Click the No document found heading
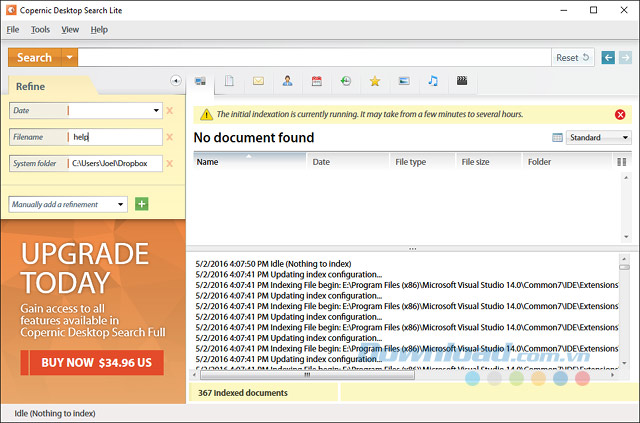Screen dimensions: 640x423 (x=254, y=138)
